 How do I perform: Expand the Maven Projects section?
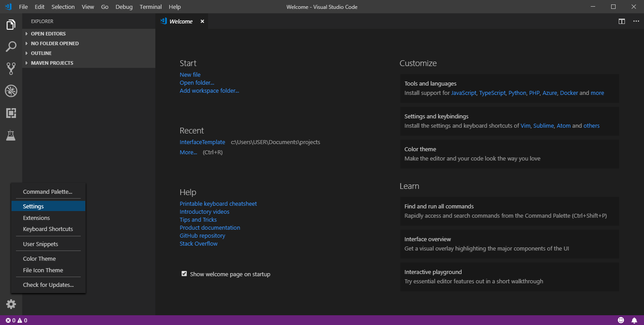click(89, 63)
